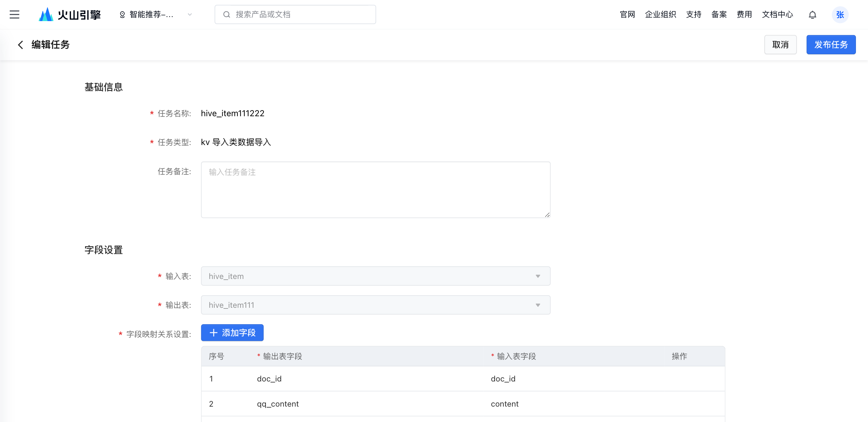
Task: Click the textarea resize handle corner
Action: [x=547, y=215]
